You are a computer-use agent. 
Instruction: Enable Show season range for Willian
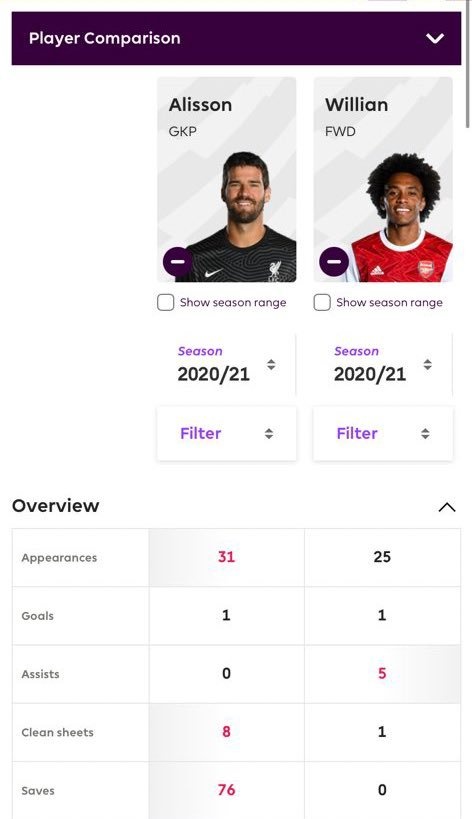pyautogui.click(x=322, y=302)
